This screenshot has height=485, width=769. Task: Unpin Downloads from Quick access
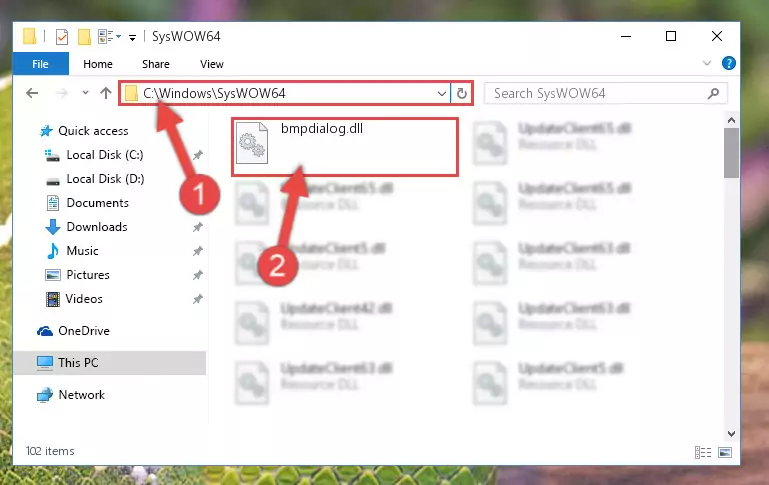click(198, 227)
